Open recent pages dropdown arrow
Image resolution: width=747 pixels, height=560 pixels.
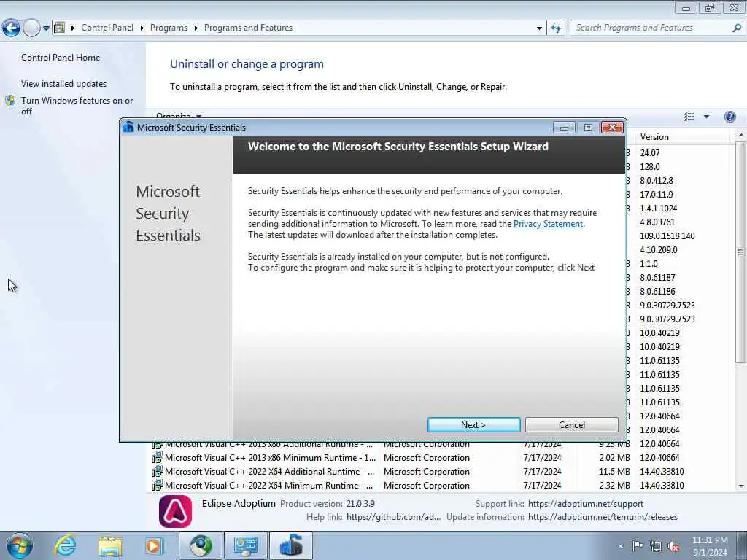pos(46,28)
